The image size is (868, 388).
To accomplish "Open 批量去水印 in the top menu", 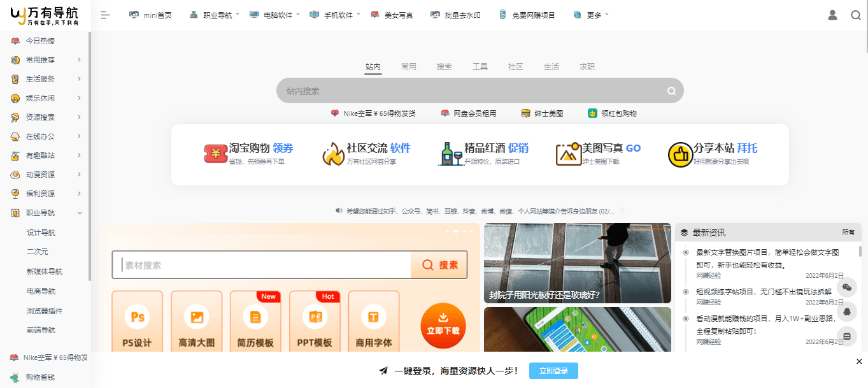I will pyautogui.click(x=455, y=15).
